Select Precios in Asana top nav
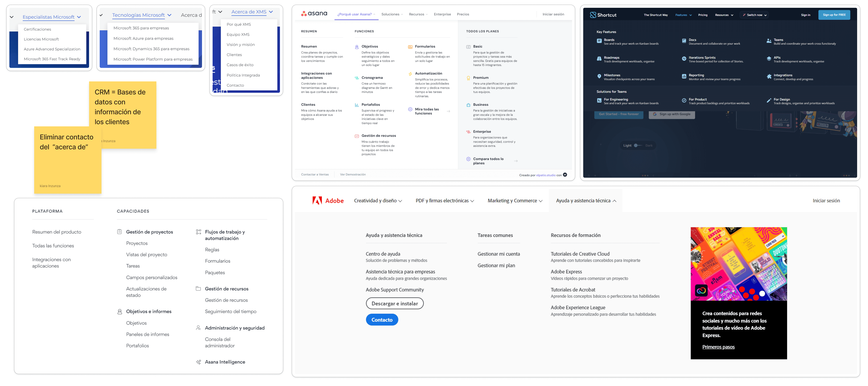The width and height of the screenshot is (868, 386). click(463, 14)
